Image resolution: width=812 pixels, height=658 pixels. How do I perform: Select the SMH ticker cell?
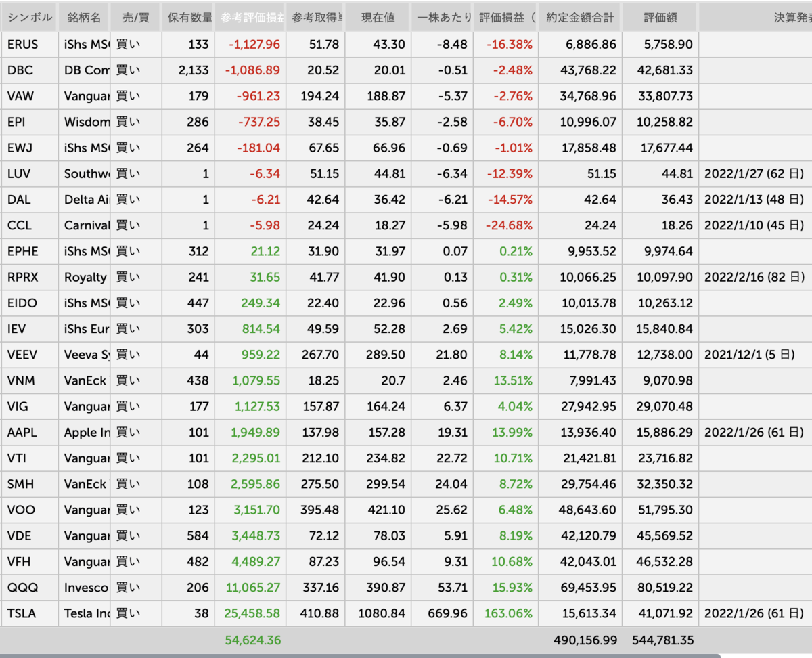pos(29,484)
